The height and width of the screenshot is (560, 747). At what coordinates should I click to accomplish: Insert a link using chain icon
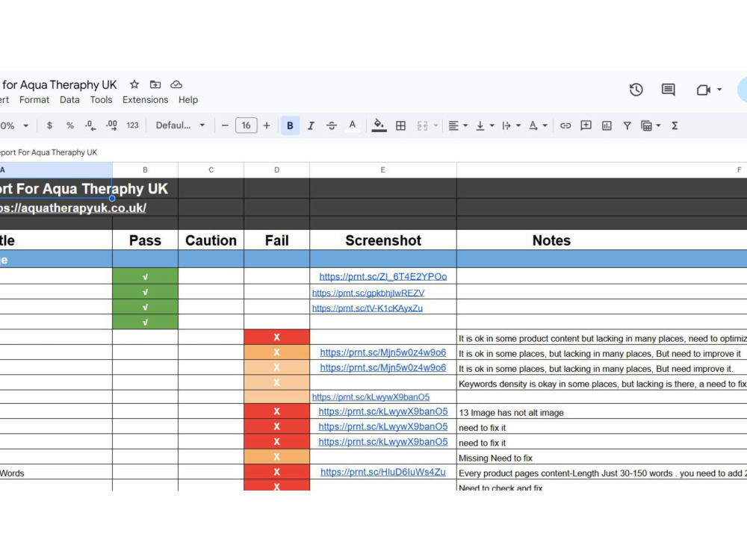pos(565,125)
